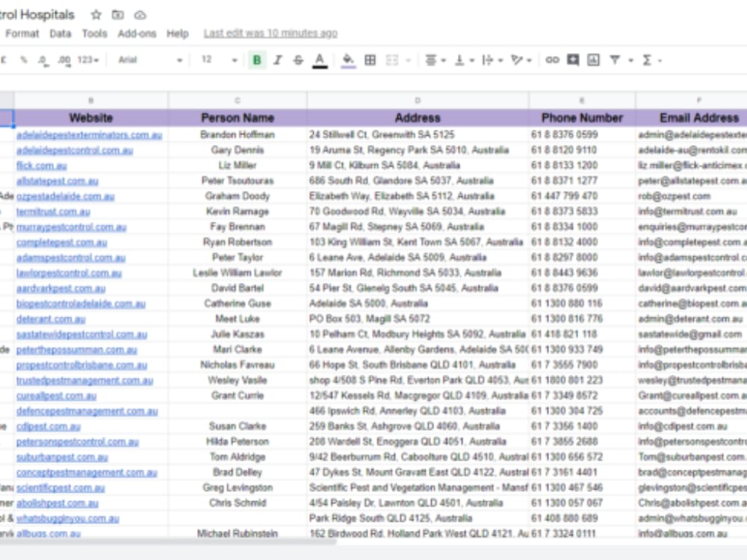Create a filter with the funnel icon

(615, 60)
